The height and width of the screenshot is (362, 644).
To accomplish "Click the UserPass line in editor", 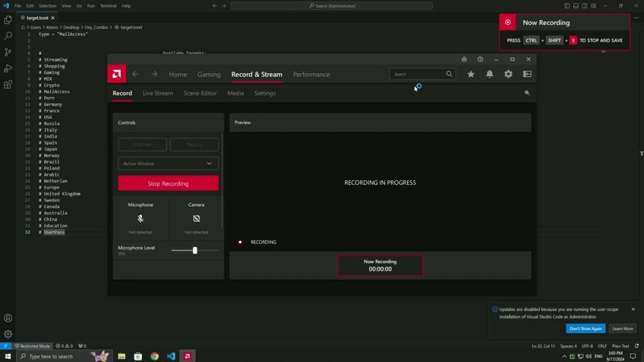I will point(54,232).
